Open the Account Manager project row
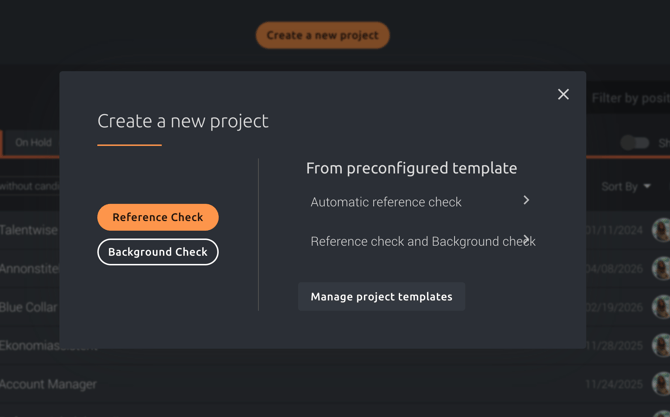Image resolution: width=670 pixels, height=417 pixels. tap(48, 384)
